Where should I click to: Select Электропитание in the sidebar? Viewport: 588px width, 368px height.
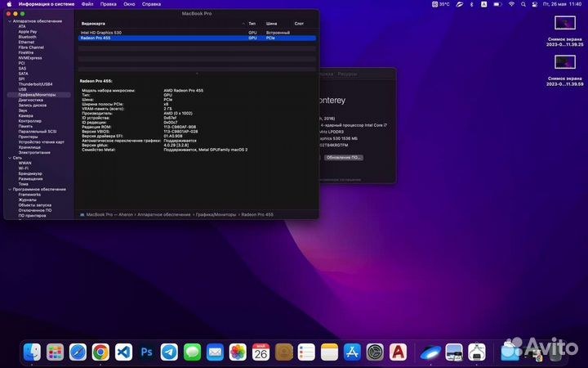click(x=34, y=153)
